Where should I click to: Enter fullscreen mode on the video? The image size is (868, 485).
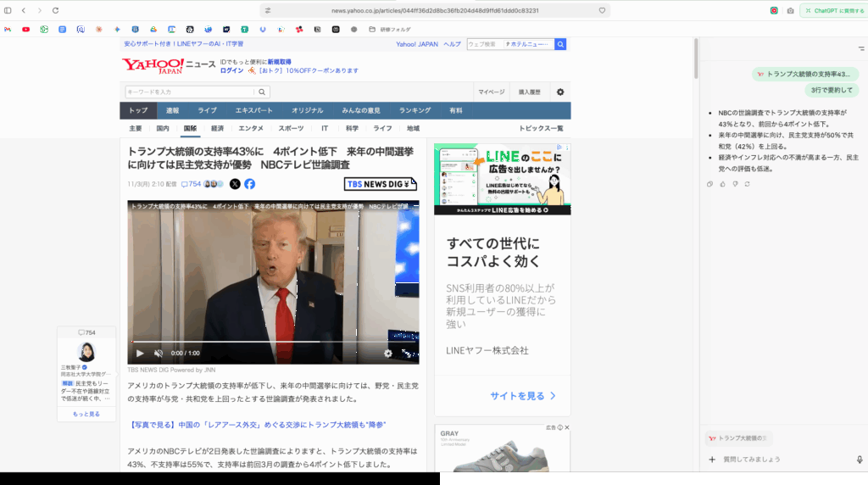405,353
